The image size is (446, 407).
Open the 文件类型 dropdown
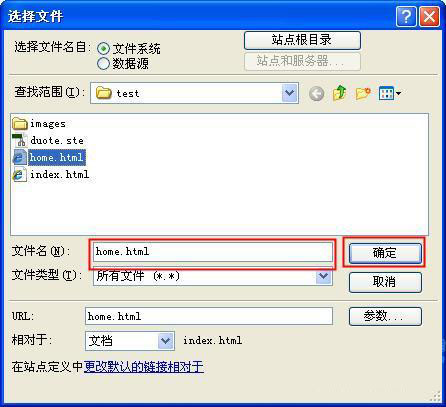point(323,276)
